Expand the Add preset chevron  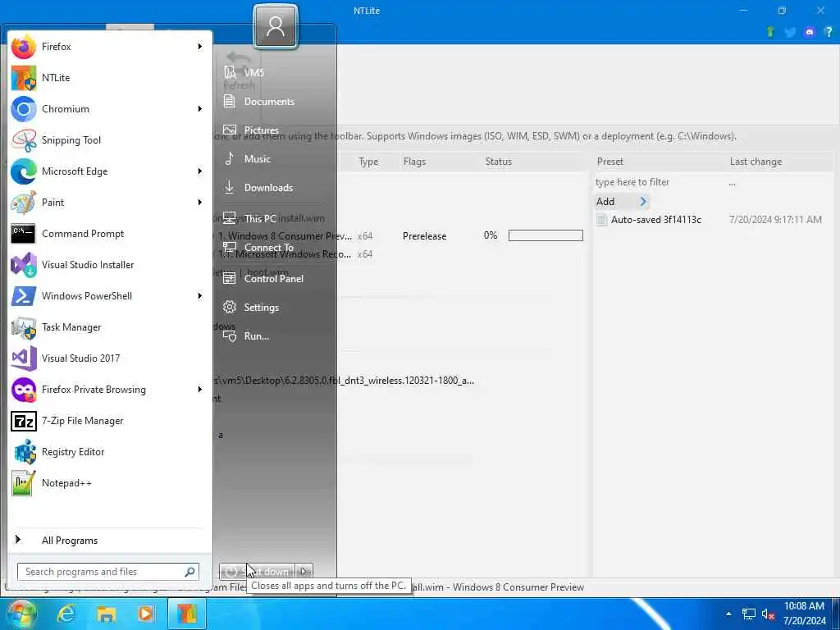click(x=643, y=202)
